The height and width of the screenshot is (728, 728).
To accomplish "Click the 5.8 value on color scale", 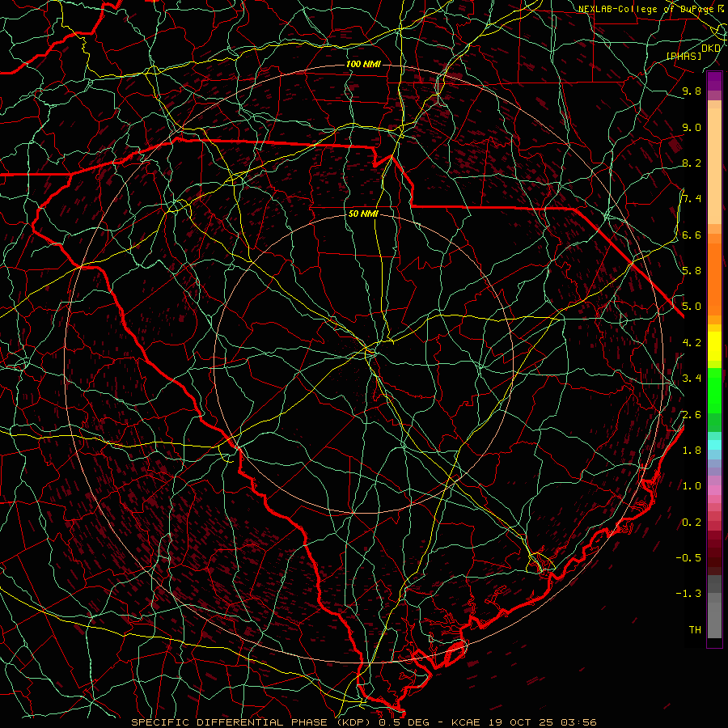I will pos(692,271).
